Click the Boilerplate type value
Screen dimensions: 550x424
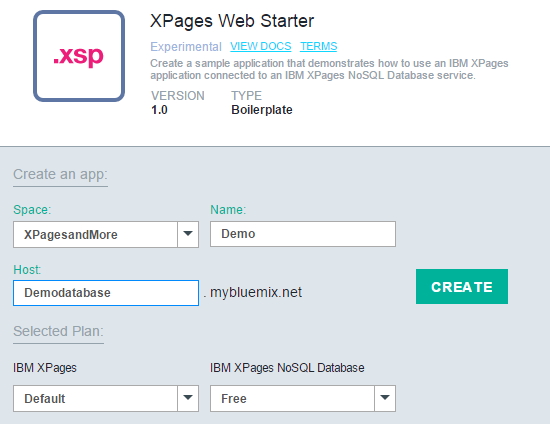[x=262, y=110]
